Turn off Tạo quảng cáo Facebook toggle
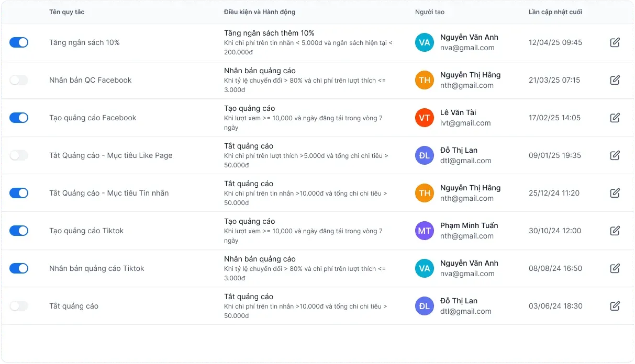 point(19,118)
